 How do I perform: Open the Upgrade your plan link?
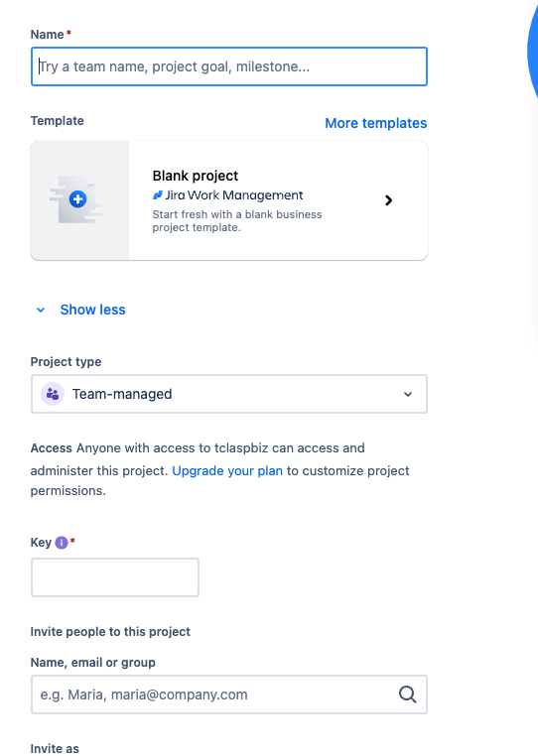click(227, 470)
